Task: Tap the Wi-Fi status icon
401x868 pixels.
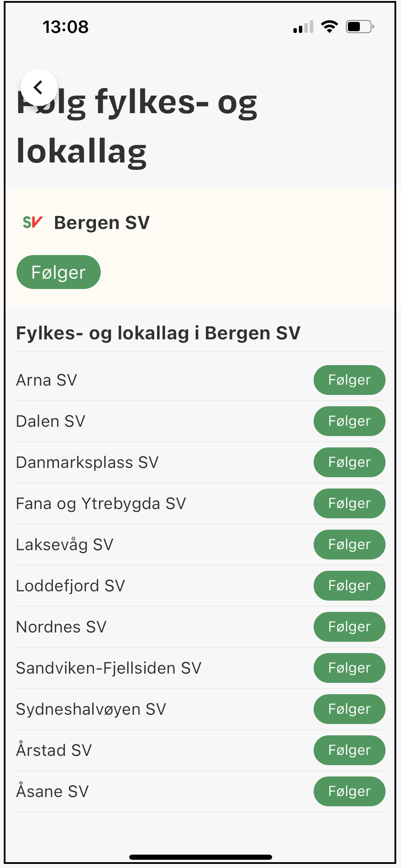Action: [x=329, y=27]
